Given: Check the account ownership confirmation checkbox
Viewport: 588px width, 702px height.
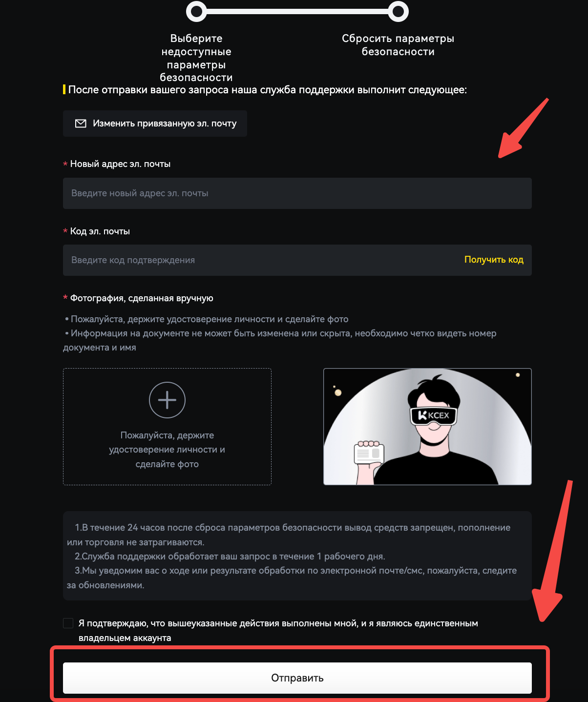Looking at the screenshot, I should click(68, 623).
